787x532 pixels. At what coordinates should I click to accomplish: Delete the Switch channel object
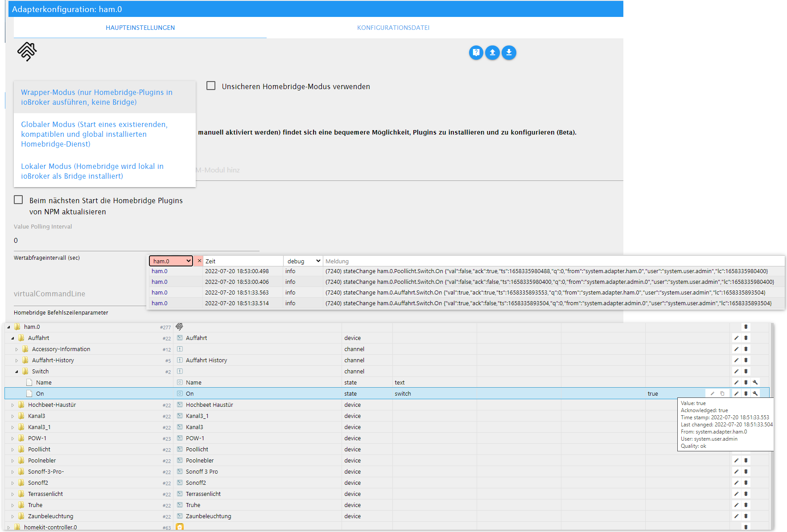(746, 372)
